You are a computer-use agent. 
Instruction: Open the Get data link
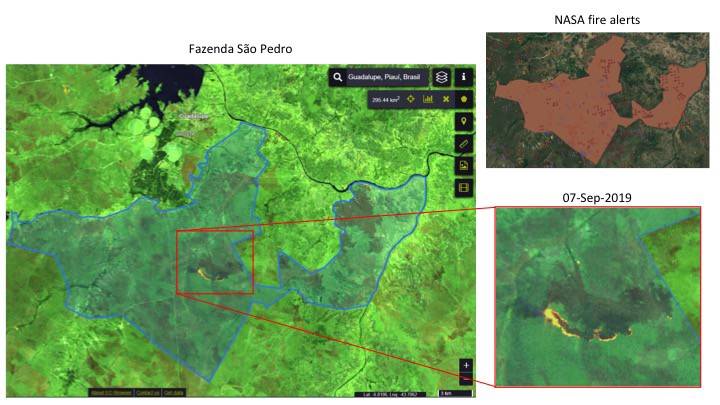[x=175, y=392]
